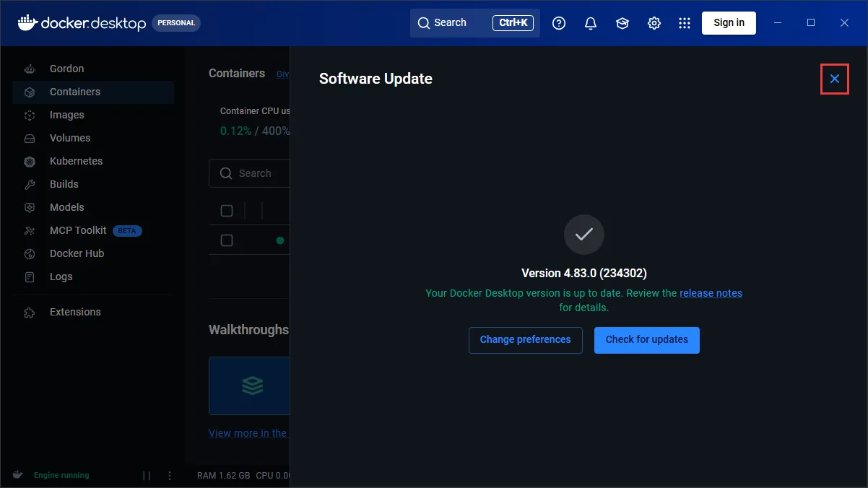Click the Extensions puzzle icon in sidebar
This screenshot has height=488, width=868.
30,313
